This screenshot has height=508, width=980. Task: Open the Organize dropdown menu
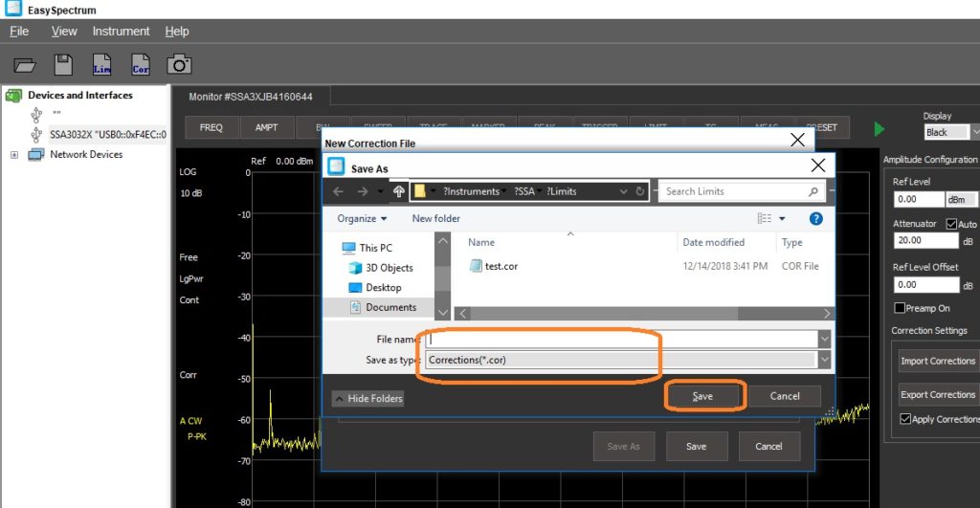[x=362, y=218]
